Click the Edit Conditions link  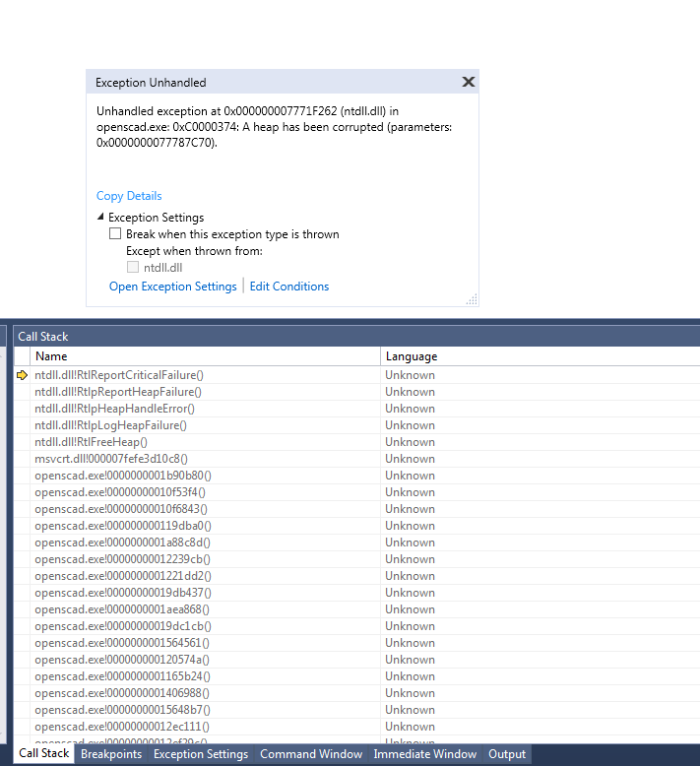tap(289, 287)
